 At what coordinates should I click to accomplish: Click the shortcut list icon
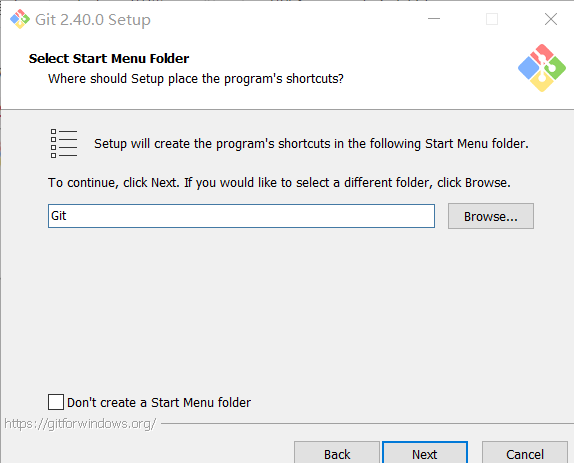(x=64, y=143)
